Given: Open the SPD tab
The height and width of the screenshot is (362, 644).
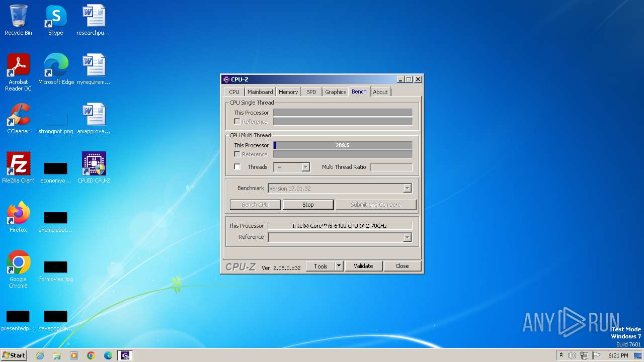Looking at the screenshot, I should tap(311, 92).
